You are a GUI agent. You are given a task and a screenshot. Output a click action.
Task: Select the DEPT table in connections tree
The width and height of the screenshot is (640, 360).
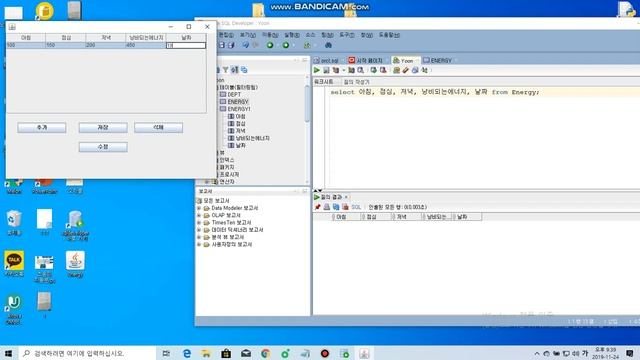[x=234, y=94]
